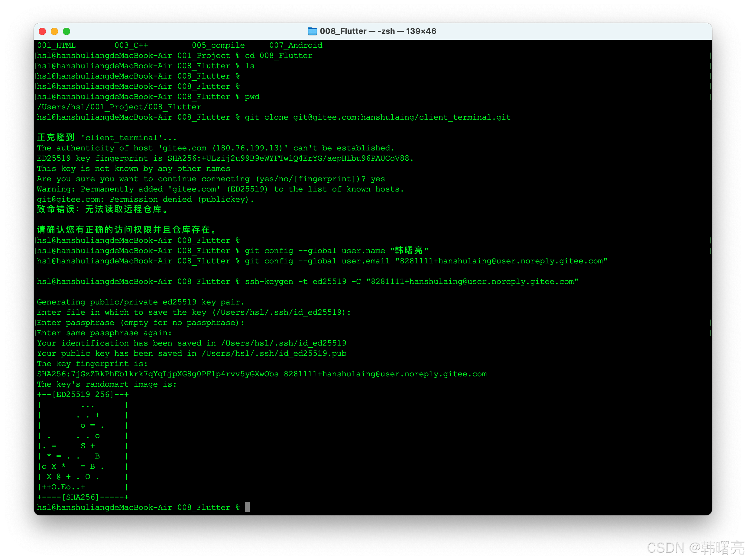
Task: Click the 'The key fingerprint is:' line
Action: tap(92, 364)
